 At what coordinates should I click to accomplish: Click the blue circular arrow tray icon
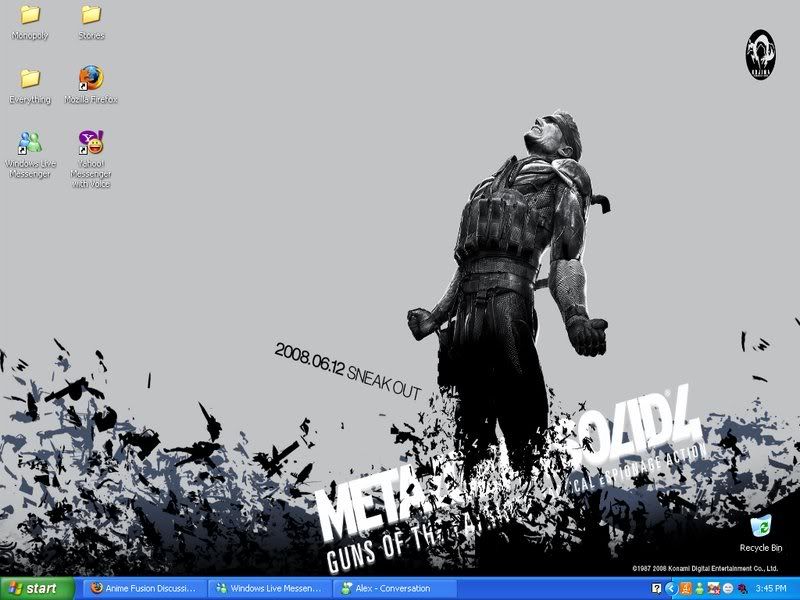pyautogui.click(x=670, y=587)
